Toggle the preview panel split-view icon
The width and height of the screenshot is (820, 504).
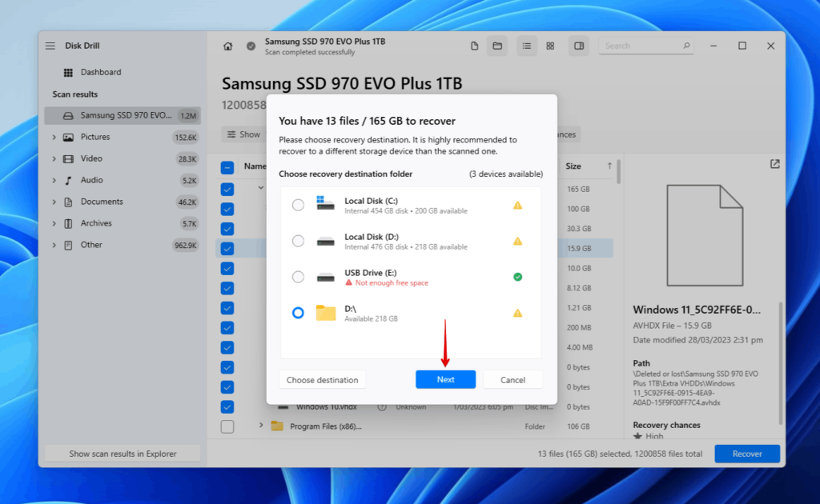[578, 46]
